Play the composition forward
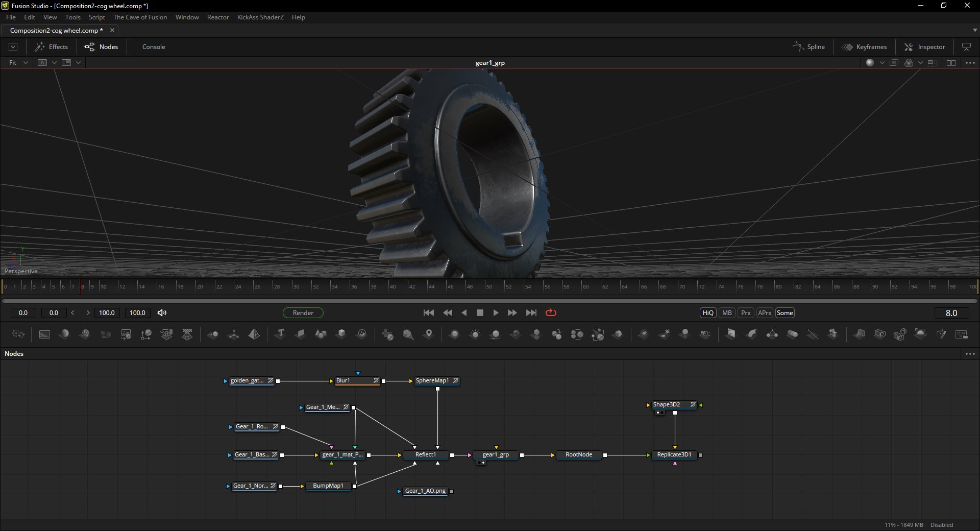Viewport: 980px width, 531px height. (496, 312)
